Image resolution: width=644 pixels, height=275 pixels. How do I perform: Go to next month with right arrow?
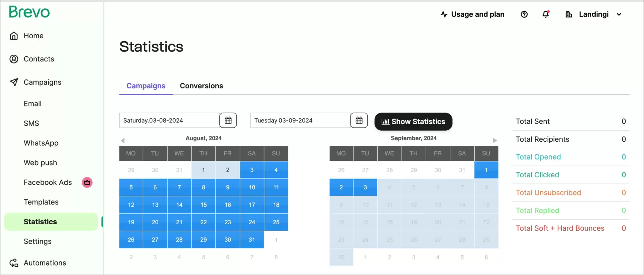point(495,140)
